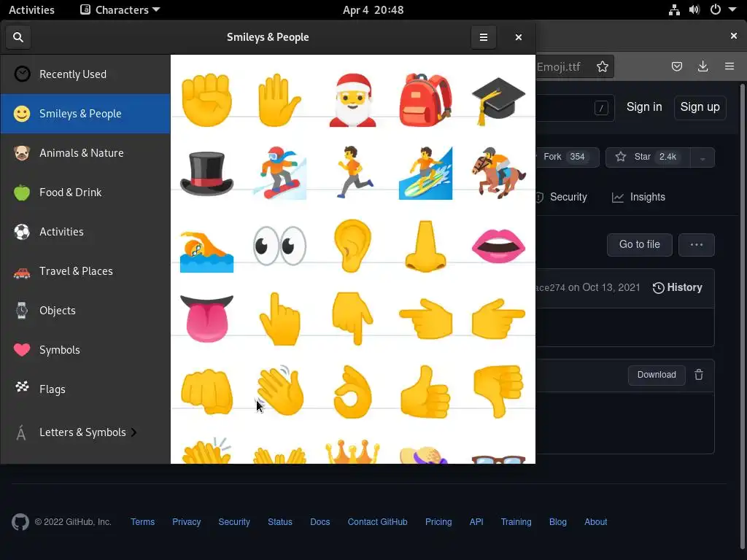The image size is (747, 560).
Task: Open the Characters app menu in top bar
Action: coord(120,9)
